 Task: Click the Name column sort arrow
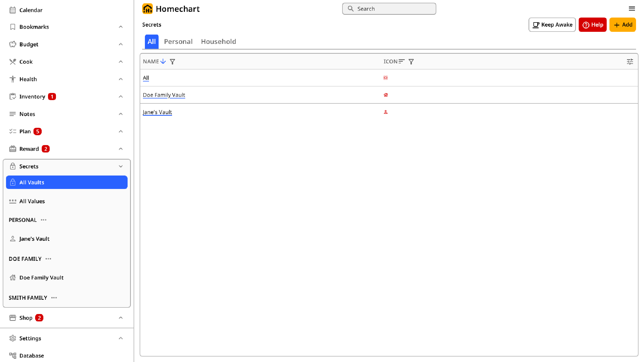tap(163, 61)
